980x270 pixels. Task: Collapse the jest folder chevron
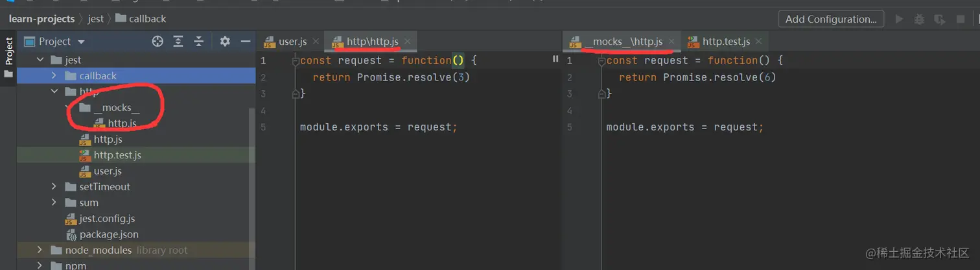click(40, 60)
